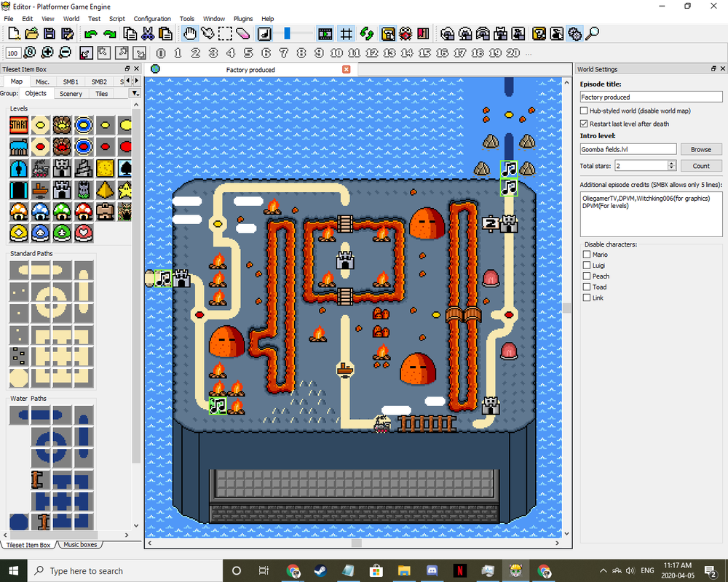Image resolution: width=728 pixels, height=582 pixels.
Task: Click the Save file floppy icon
Action: [x=50, y=33]
